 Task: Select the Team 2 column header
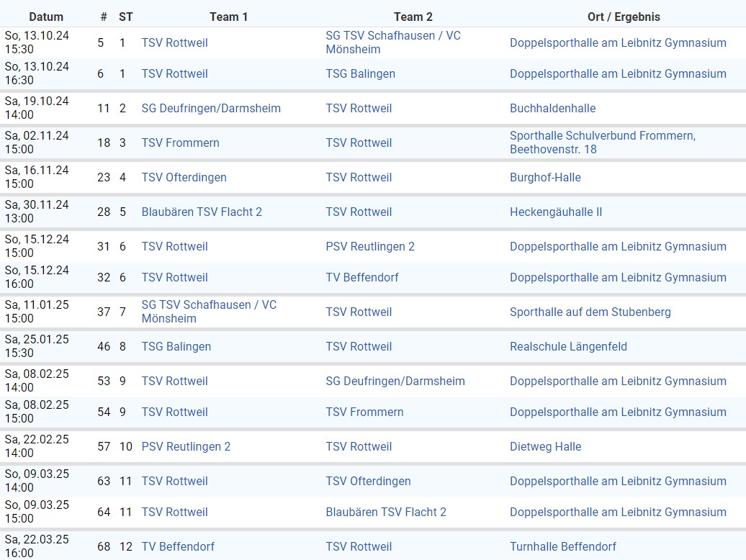tap(413, 17)
